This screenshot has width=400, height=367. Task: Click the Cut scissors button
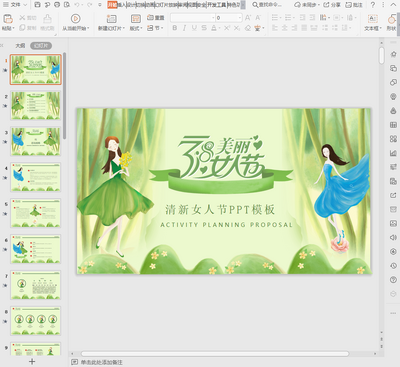tap(27, 18)
